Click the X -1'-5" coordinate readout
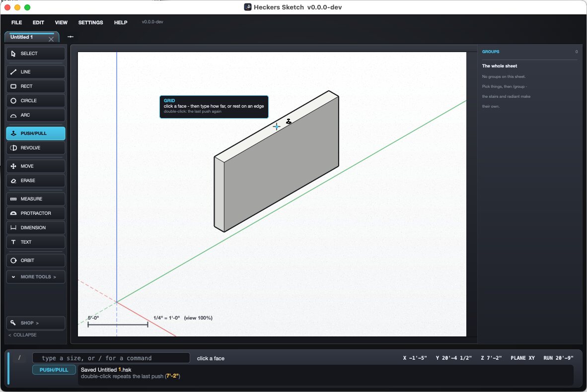The width and height of the screenshot is (587, 392). point(415,358)
